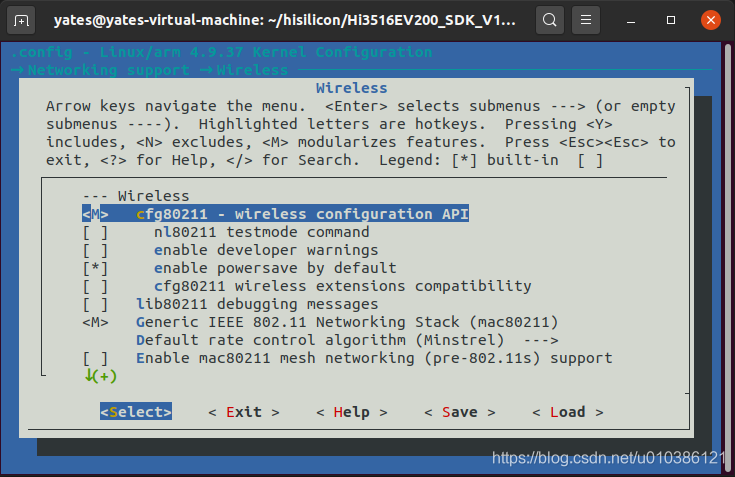Select cfg80211 wireless configuration API label
Viewport: 735px width, 477px height.
click(302, 214)
